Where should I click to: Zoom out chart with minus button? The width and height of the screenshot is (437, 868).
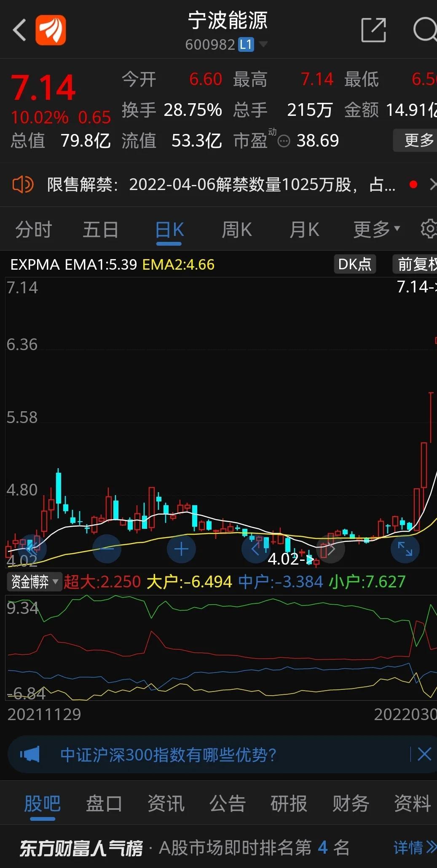click(x=107, y=549)
